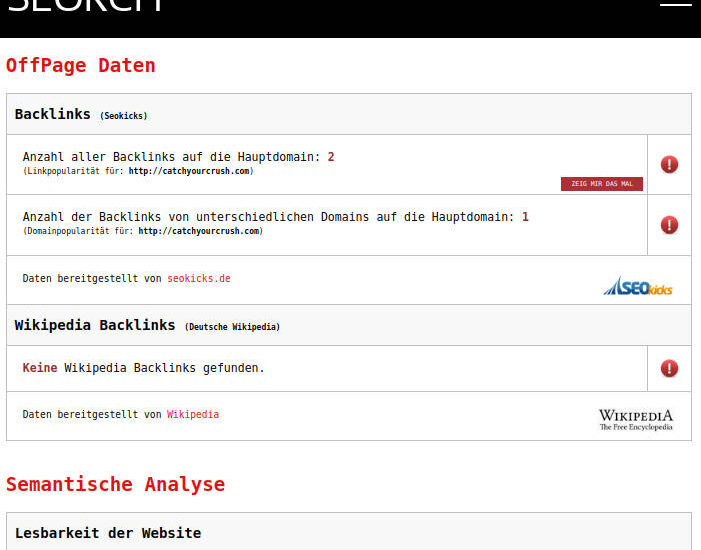Click the 'Lesbarkeit der Website' section header
Viewport: 701px width, 550px height.
pos(349,532)
